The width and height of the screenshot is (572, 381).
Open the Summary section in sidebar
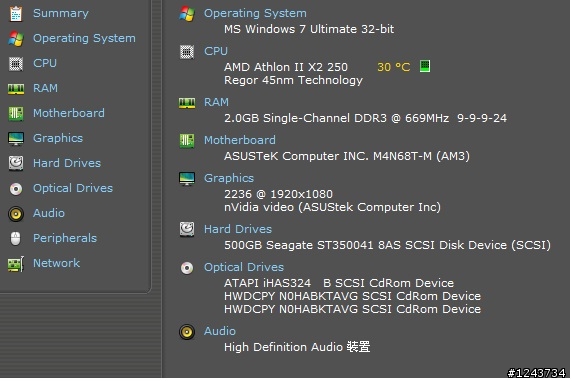(61, 14)
